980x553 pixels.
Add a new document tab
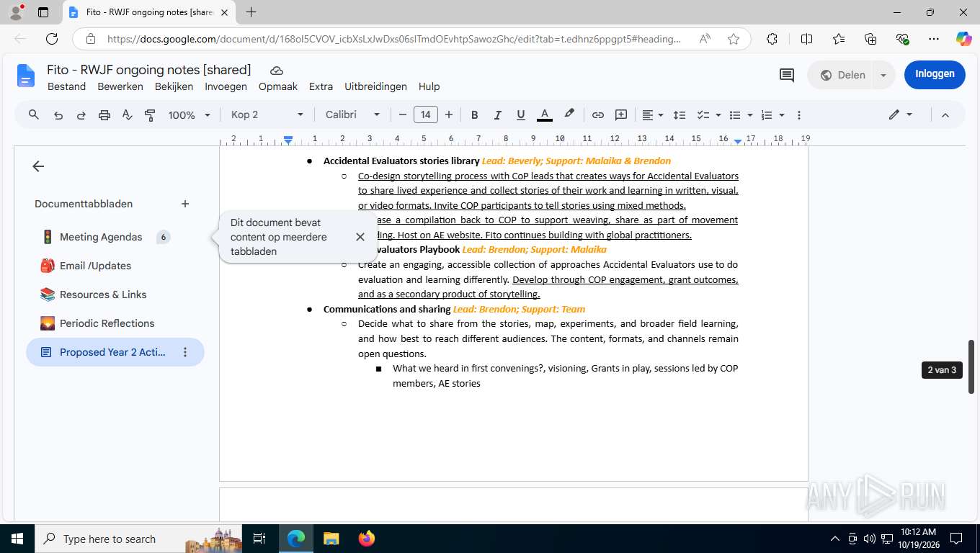tap(185, 204)
